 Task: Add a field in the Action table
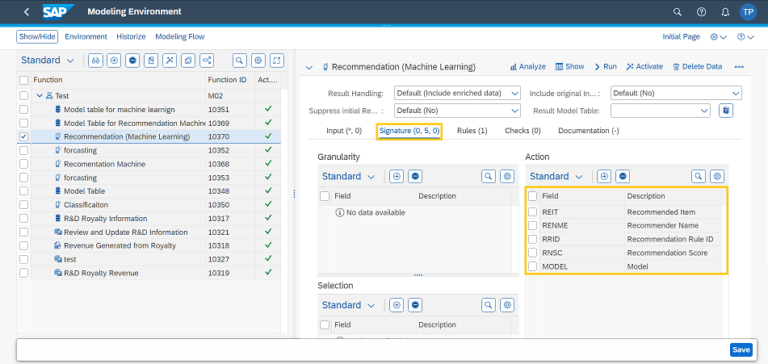[x=604, y=176]
